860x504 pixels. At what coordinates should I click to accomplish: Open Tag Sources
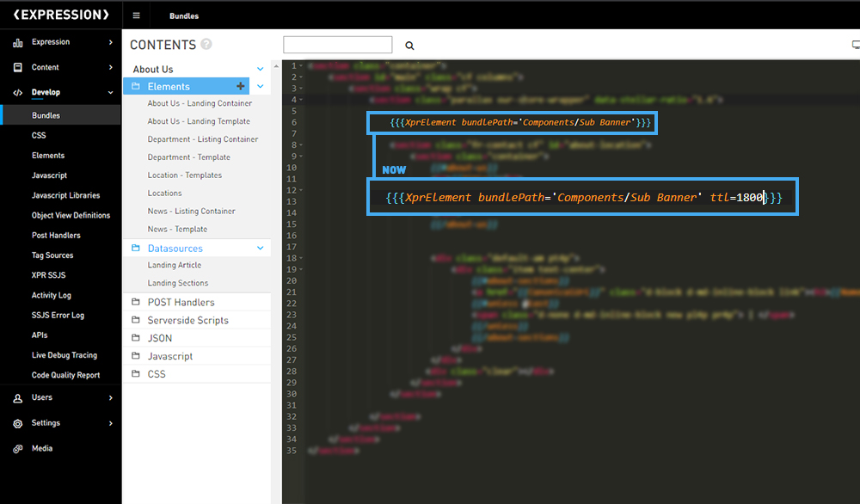tap(52, 255)
